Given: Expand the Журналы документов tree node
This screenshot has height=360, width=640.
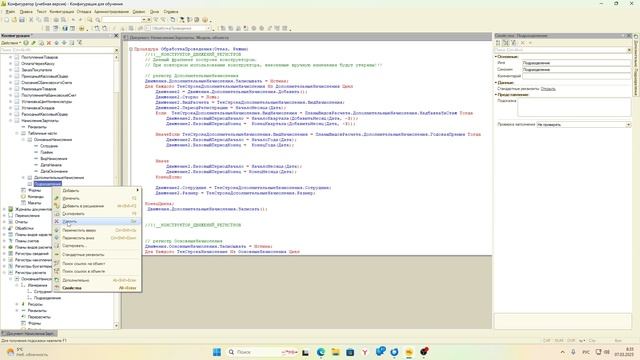Looking at the screenshot, I should [4, 209].
